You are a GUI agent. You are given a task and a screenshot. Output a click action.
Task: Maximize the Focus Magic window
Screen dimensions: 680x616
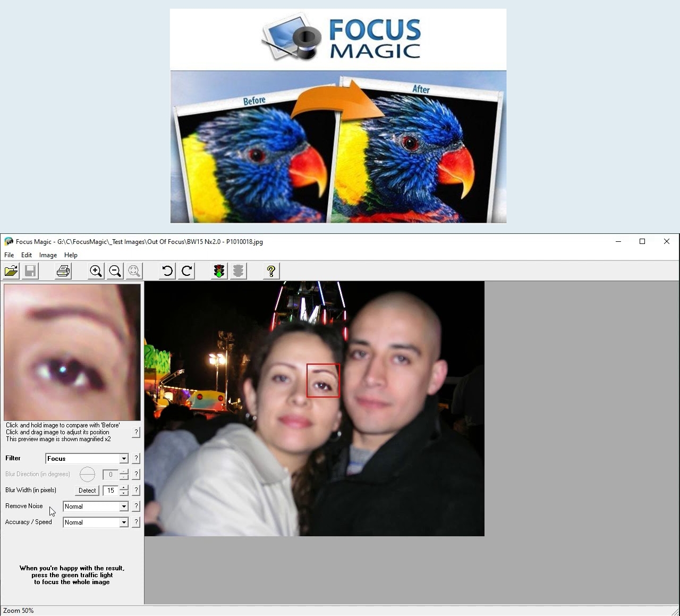pyautogui.click(x=642, y=241)
